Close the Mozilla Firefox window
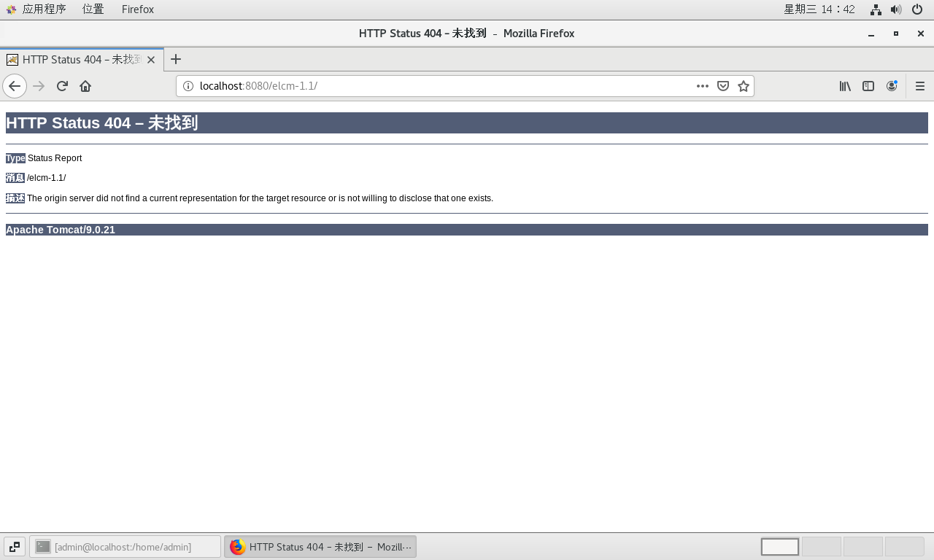This screenshot has width=934, height=560. tap(921, 34)
